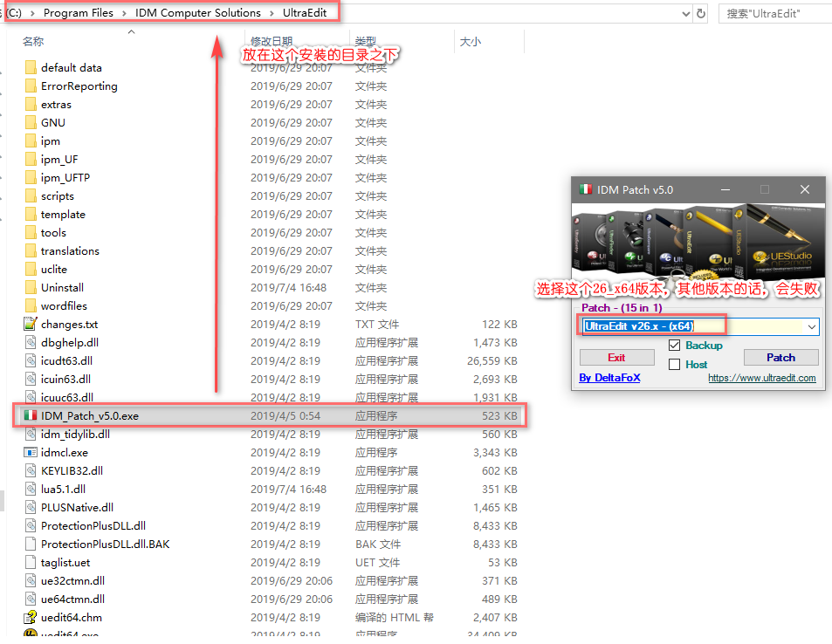Expand chevron after IDM Computer Solutions
Viewport: 832px width, 644px height.
272,13
